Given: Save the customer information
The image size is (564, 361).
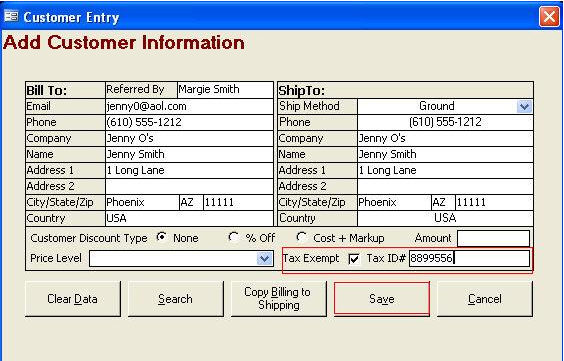Looking at the screenshot, I should (382, 299).
